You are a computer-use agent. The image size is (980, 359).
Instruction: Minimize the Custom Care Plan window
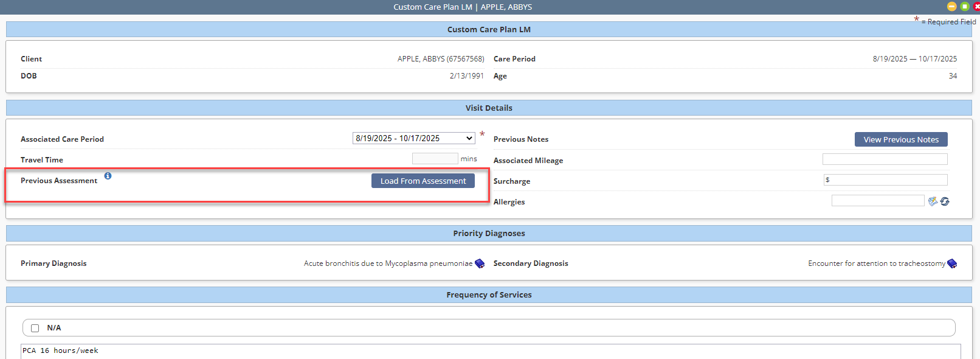(x=952, y=6)
